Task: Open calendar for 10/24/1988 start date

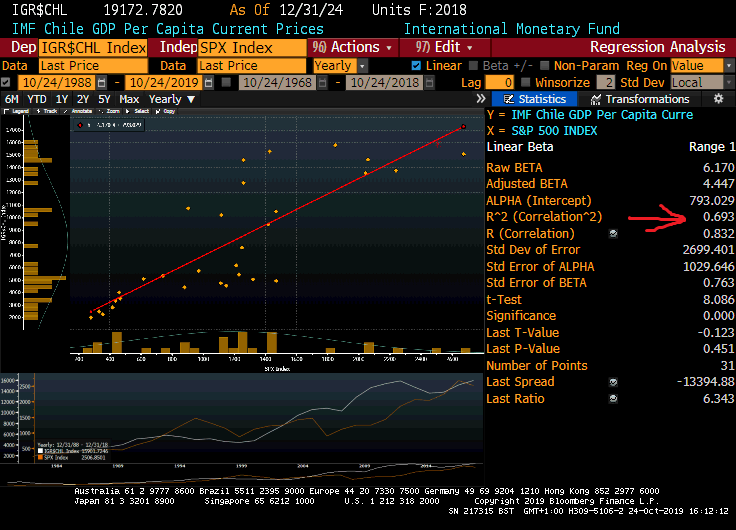Action: (x=101, y=83)
